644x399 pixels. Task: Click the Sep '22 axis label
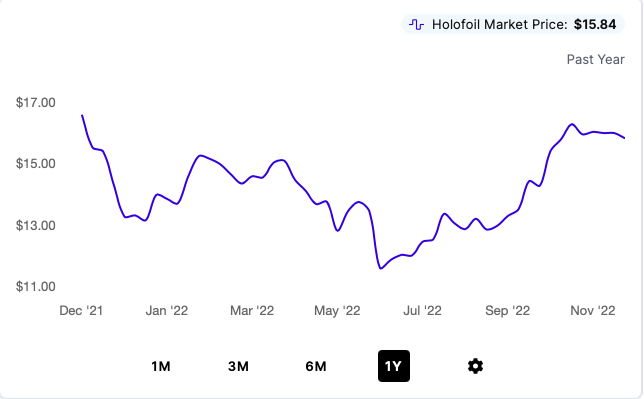pyautogui.click(x=508, y=311)
